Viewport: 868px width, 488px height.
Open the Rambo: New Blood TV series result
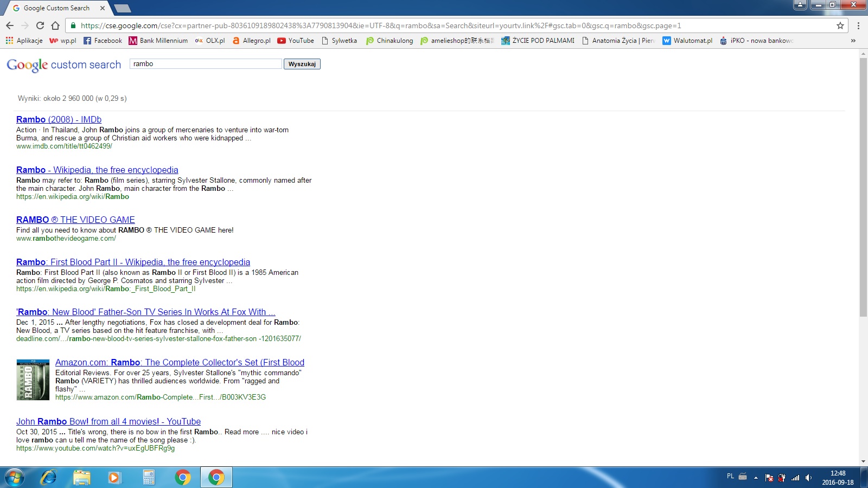click(146, 312)
